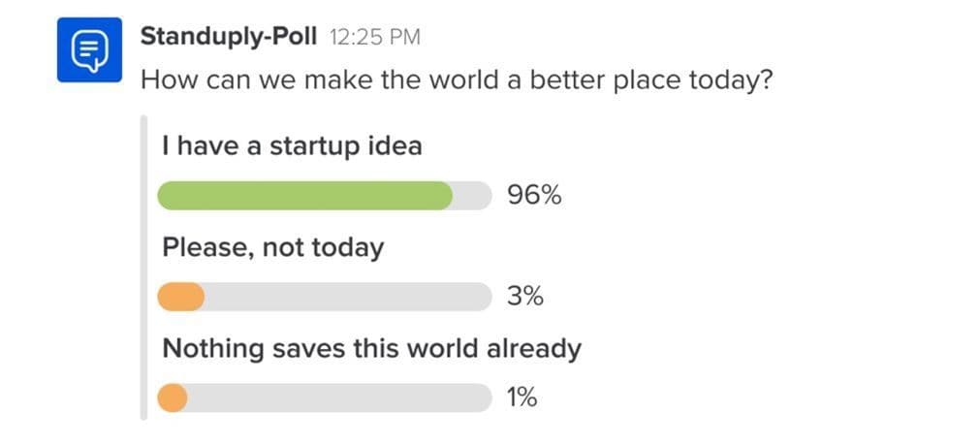Click the orange dot on the 1% bar
This screenshot has height=445, width=980.
tap(173, 397)
